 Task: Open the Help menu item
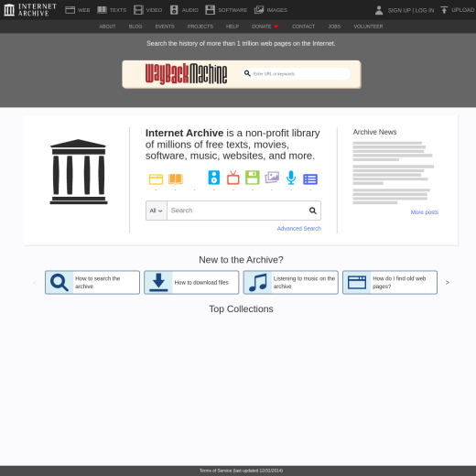tap(233, 27)
